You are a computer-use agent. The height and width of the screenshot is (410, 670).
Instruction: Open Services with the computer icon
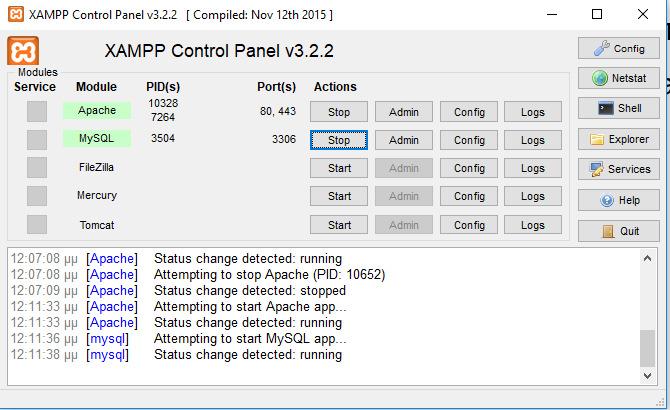pos(619,169)
